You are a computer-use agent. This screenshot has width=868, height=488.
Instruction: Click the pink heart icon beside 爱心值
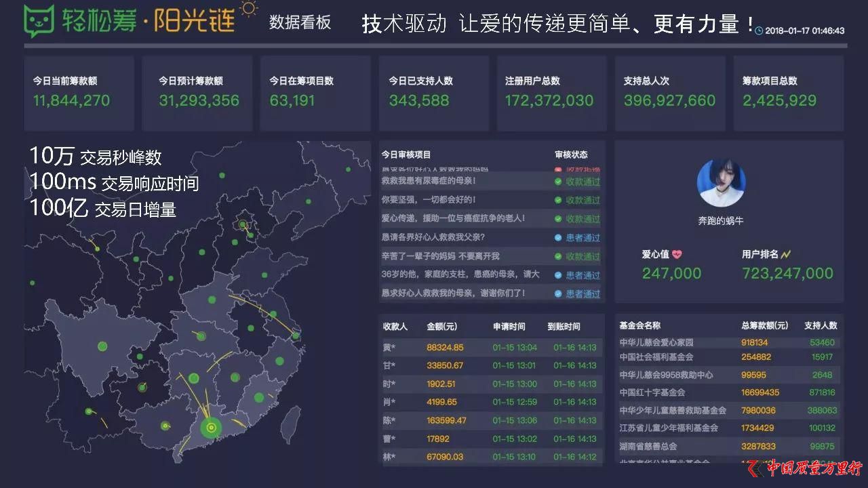tap(677, 255)
